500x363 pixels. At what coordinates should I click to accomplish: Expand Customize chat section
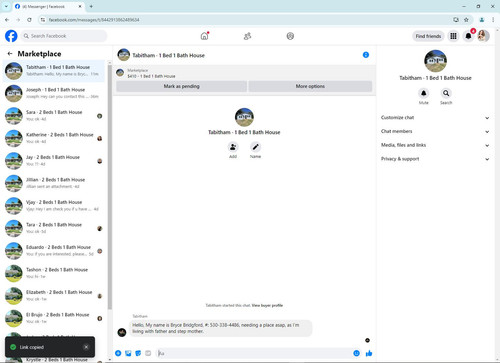pyautogui.click(x=435, y=118)
